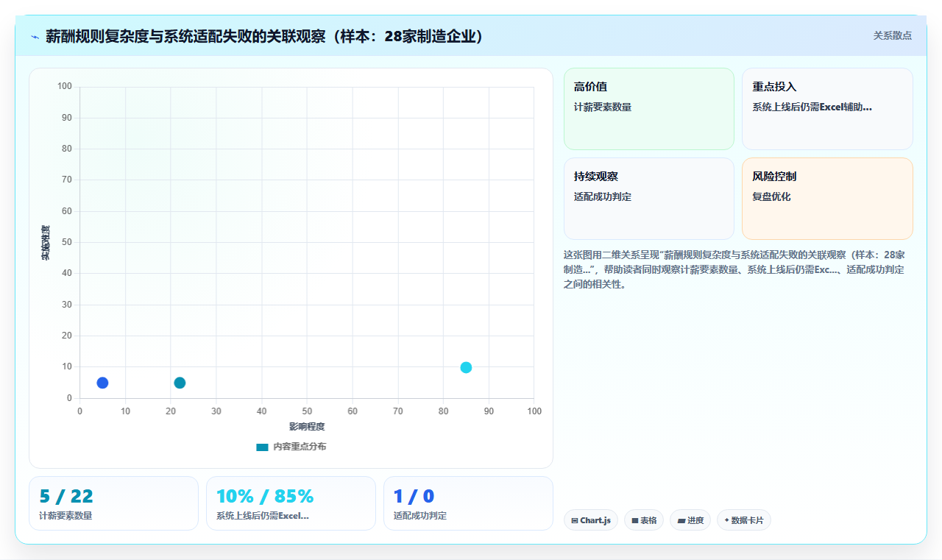Click the teal scatter point near x=22

coord(180,383)
